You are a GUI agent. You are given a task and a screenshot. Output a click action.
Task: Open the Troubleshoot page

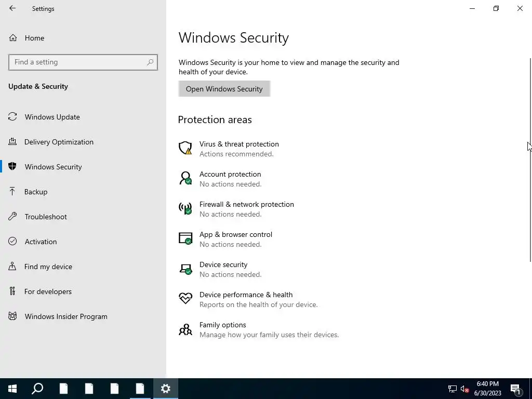(x=46, y=217)
